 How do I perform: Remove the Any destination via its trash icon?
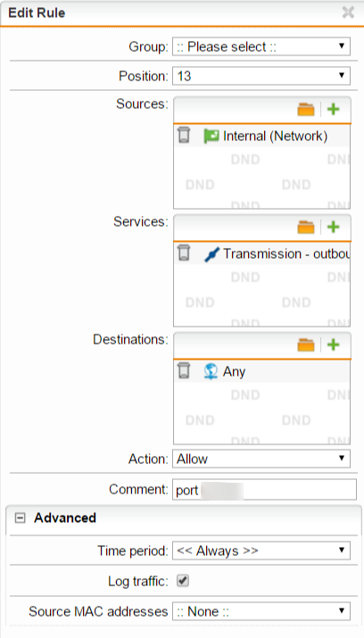(x=184, y=370)
